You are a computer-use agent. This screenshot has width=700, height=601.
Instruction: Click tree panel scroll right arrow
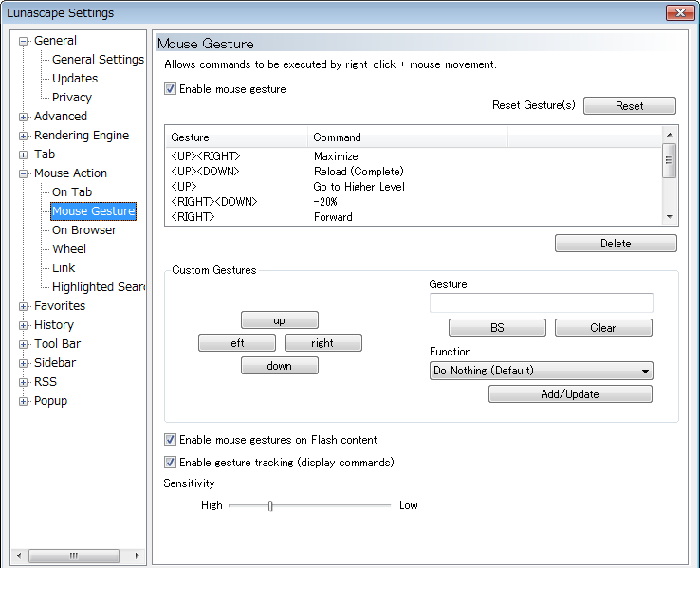[x=137, y=555]
